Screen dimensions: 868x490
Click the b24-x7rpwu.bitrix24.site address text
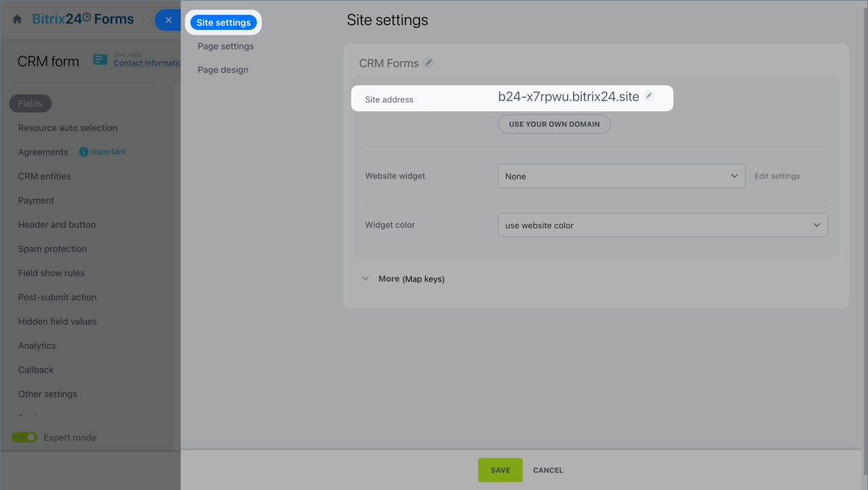pos(568,97)
